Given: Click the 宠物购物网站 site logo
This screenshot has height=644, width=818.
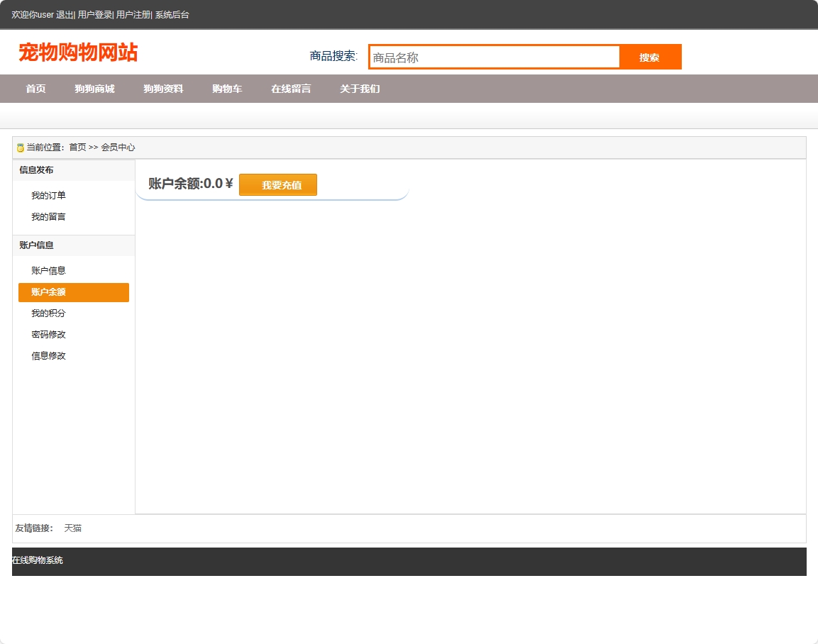Looking at the screenshot, I should click(x=78, y=52).
